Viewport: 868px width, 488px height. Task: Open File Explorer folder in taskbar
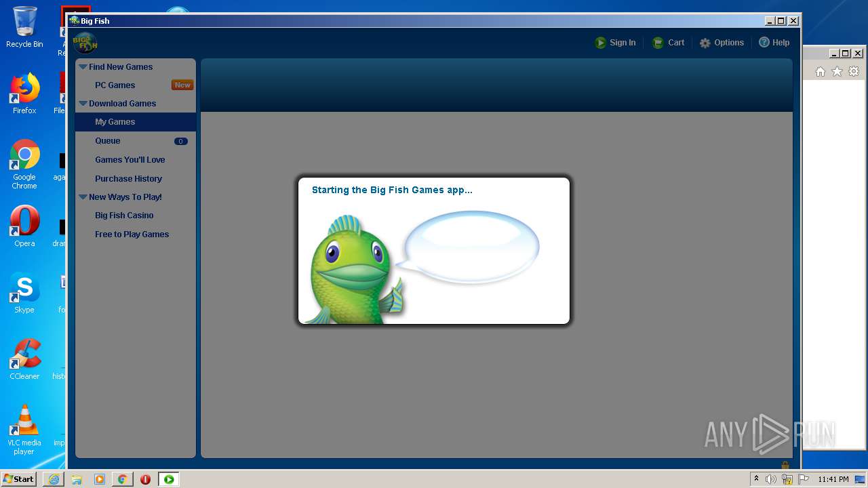(77, 479)
